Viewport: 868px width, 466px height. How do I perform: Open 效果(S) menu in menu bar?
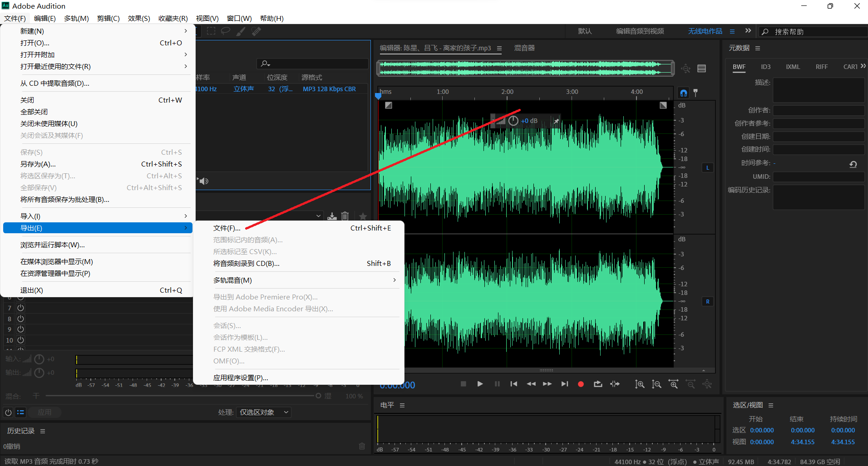tap(139, 18)
